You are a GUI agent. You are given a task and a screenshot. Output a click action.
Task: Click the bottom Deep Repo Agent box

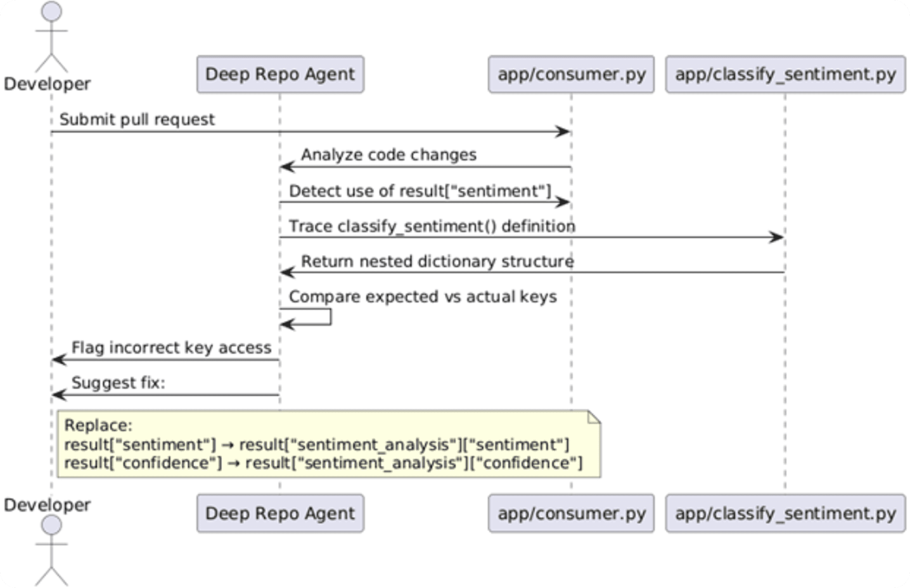tap(280, 513)
